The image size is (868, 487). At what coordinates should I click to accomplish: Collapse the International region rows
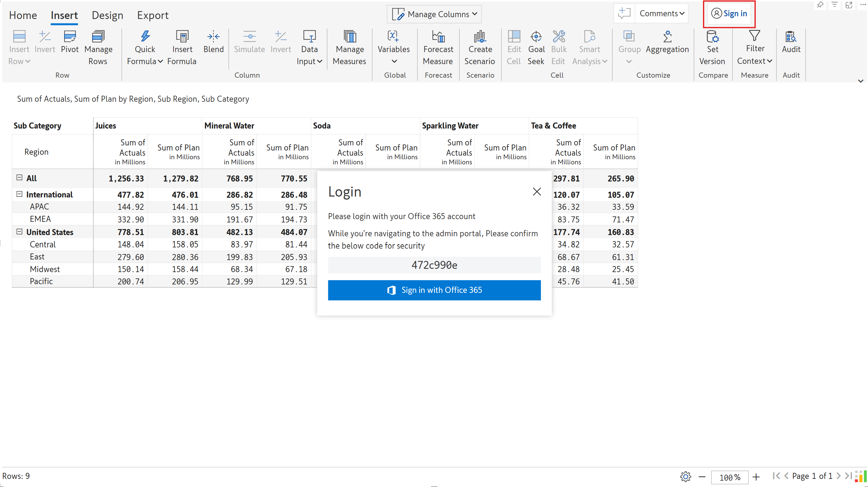(x=20, y=194)
